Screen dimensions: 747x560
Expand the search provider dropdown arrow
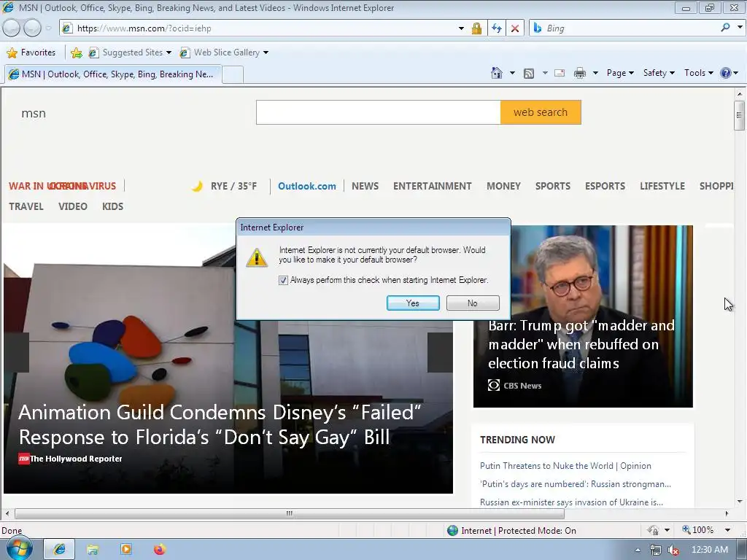click(740, 28)
